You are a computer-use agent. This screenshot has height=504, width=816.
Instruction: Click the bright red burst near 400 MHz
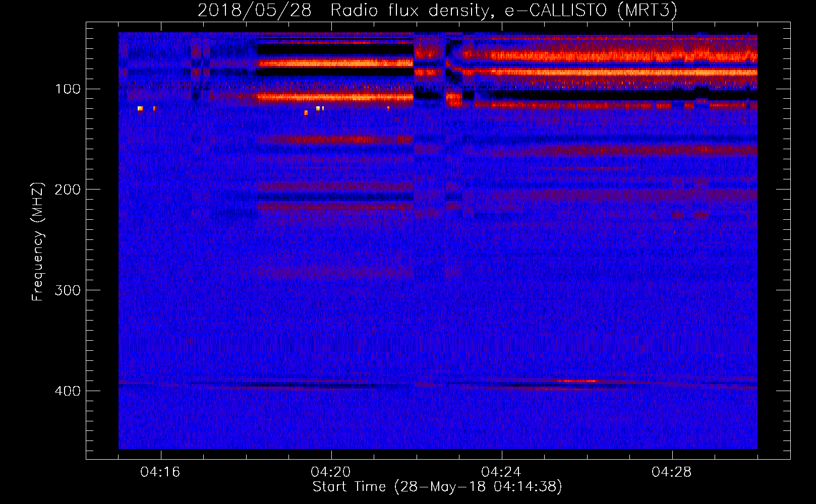(577, 381)
